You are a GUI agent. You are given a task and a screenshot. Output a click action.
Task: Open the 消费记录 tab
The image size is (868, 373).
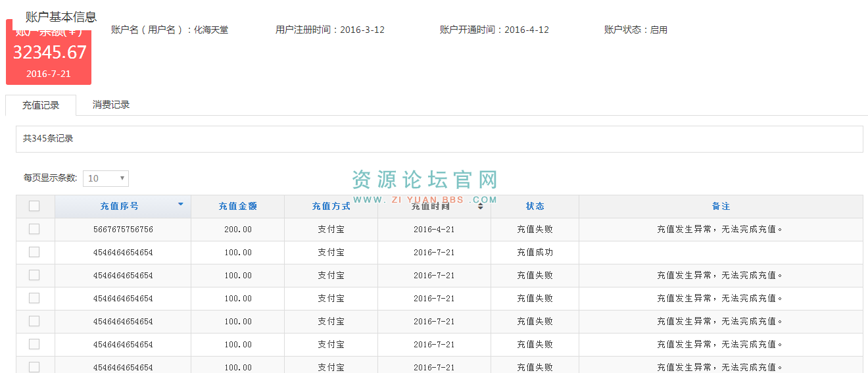(x=111, y=105)
